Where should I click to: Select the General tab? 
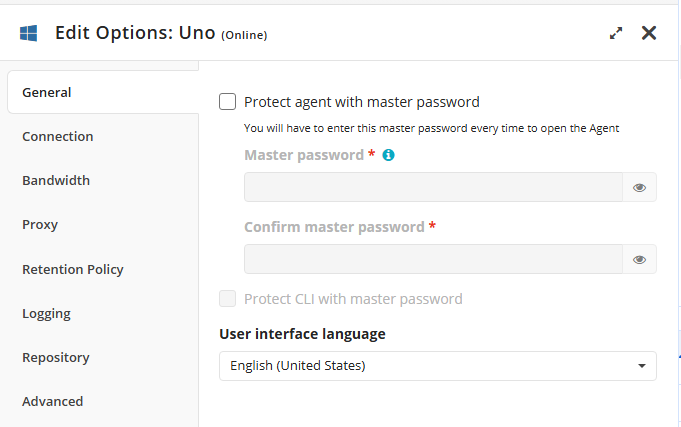click(x=47, y=92)
